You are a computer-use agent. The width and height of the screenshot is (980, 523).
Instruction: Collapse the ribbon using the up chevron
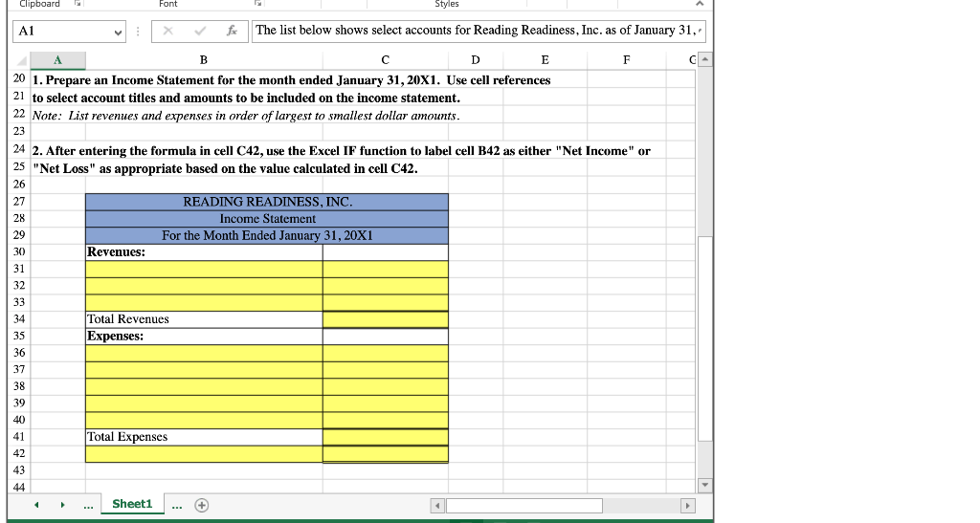click(700, 4)
